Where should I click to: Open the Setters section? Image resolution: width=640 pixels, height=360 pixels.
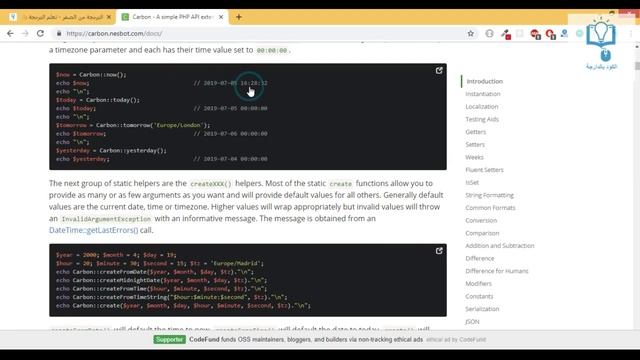click(475, 144)
